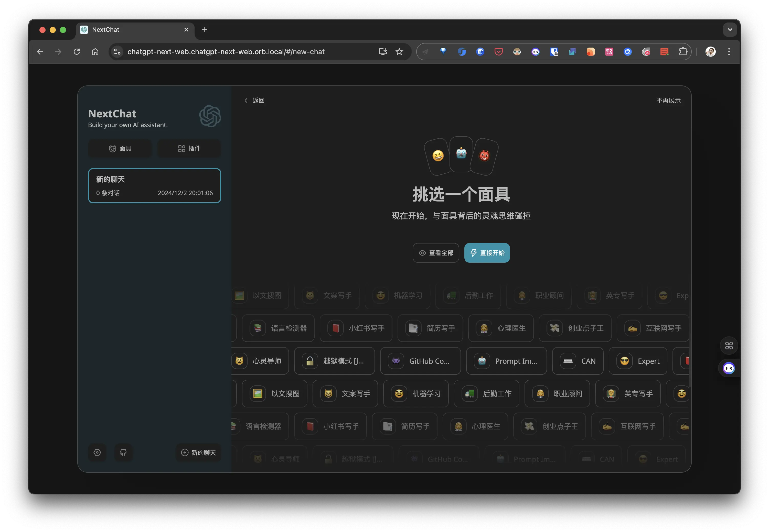Click the browser home icon
The width and height of the screenshot is (769, 532).
[x=95, y=51]
